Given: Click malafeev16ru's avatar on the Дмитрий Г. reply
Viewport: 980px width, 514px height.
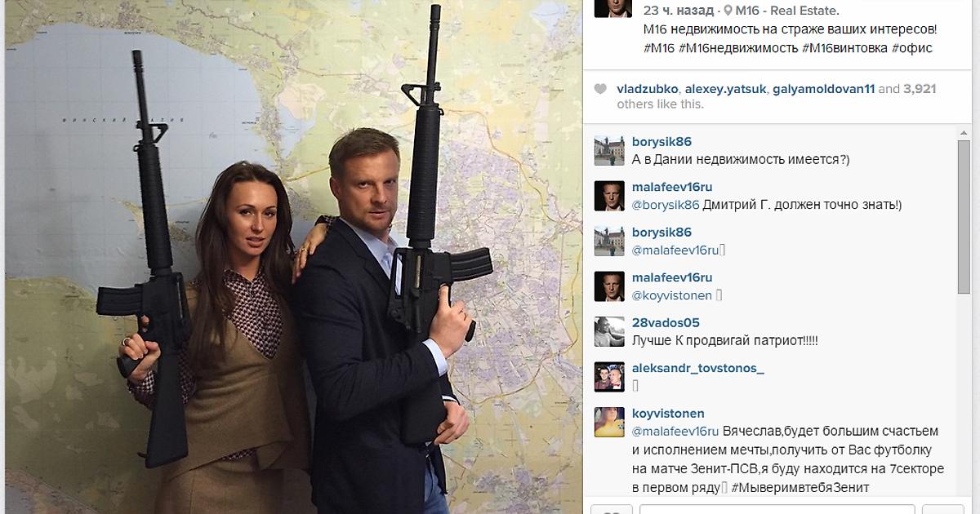Looking at the screenshot, I should (609, 196).
